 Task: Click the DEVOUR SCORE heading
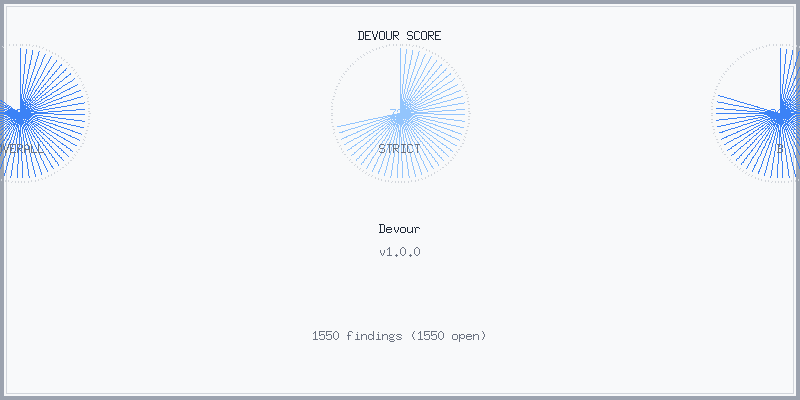pos(399,36)
